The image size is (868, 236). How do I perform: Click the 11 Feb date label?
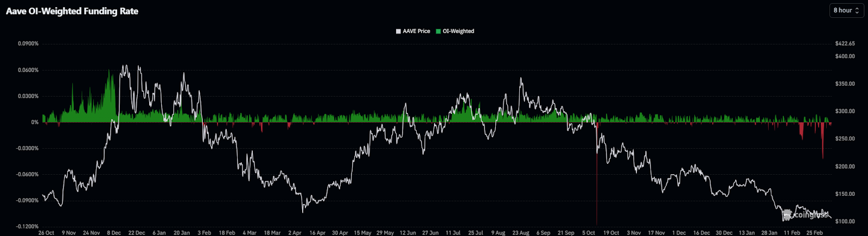point(792,233)
